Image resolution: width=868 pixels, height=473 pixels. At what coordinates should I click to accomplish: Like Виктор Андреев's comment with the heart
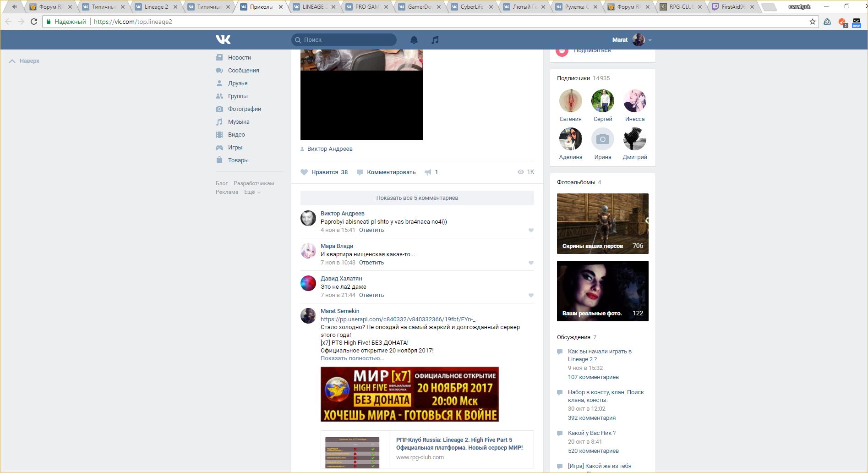[x=531, y=230]
